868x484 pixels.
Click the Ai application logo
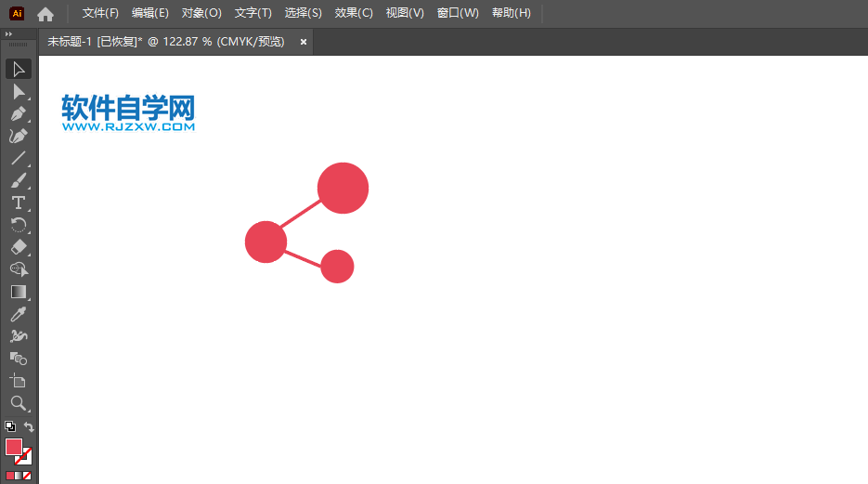(17, 13)
